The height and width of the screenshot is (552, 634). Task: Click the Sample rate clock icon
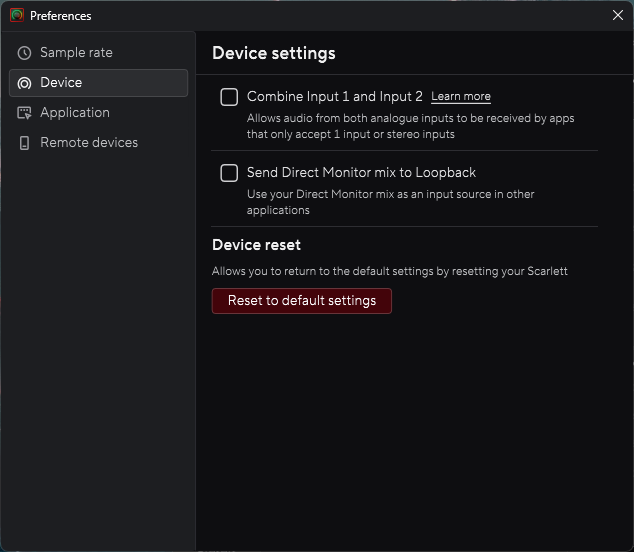(24, 53)
